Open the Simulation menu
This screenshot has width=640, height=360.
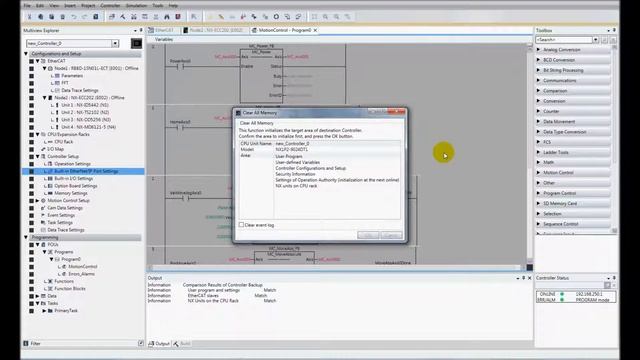point(136,6)
